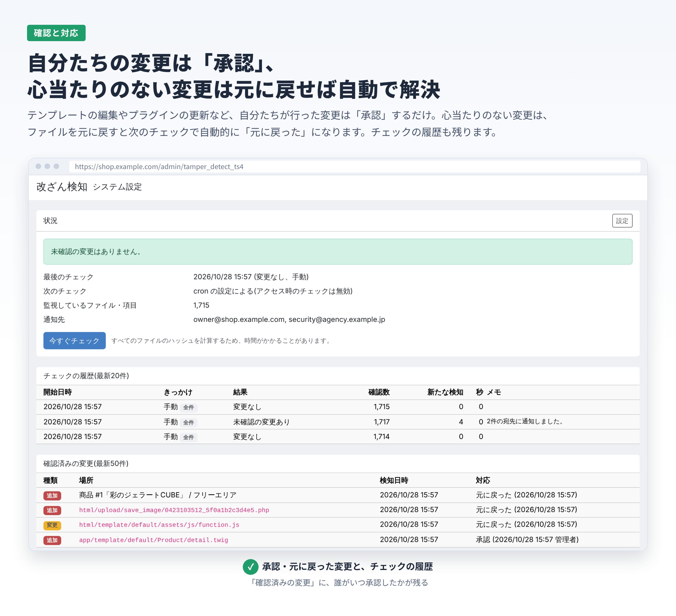Click the 開始日時 column header

tap(58, 392)
